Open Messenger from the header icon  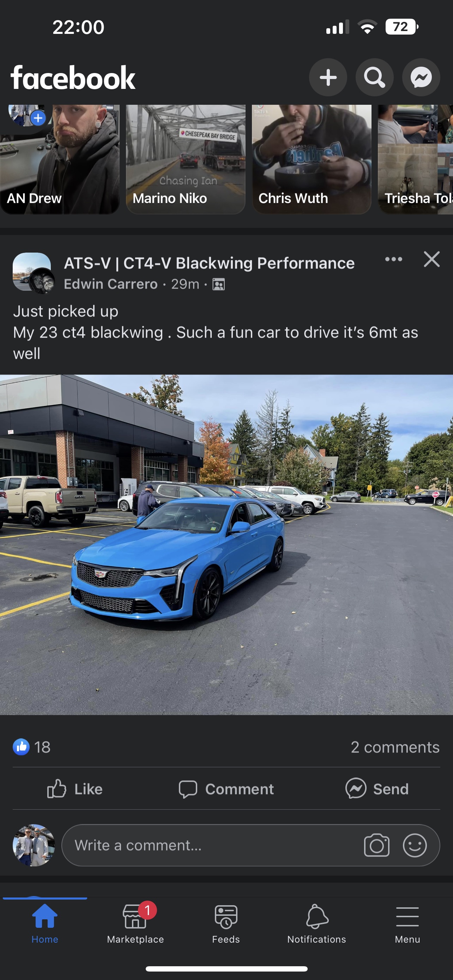pos(421,78)
